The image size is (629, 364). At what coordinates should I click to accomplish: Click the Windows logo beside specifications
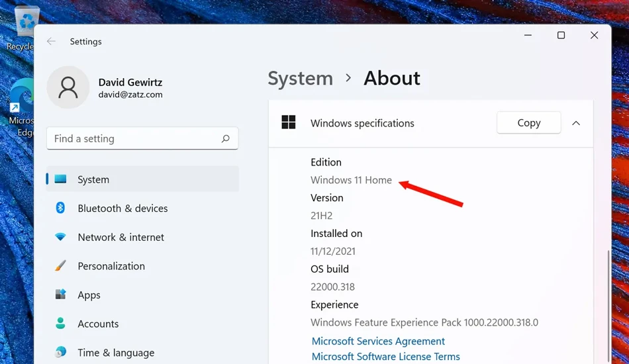pyautogui.click(x=289, y=122)
